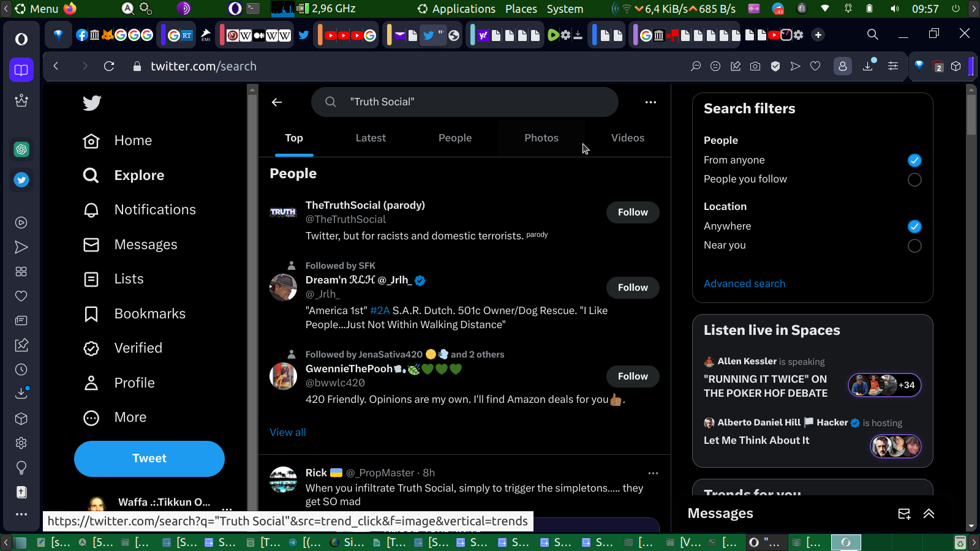
Task: Click the lightbulb icon in the sidebar
Action: pos(21,468)
